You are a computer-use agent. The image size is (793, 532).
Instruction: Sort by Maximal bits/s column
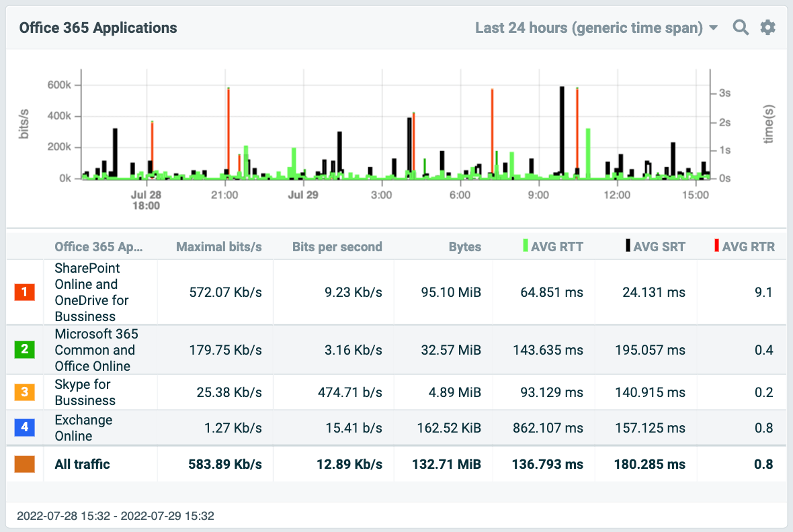click(218, 247)
